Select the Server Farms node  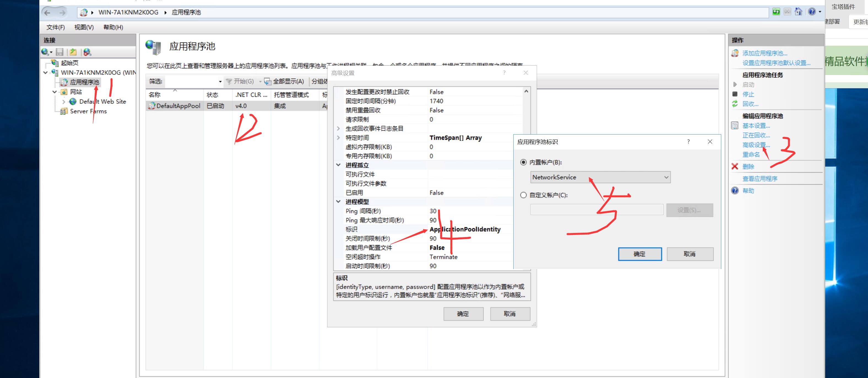88,111
